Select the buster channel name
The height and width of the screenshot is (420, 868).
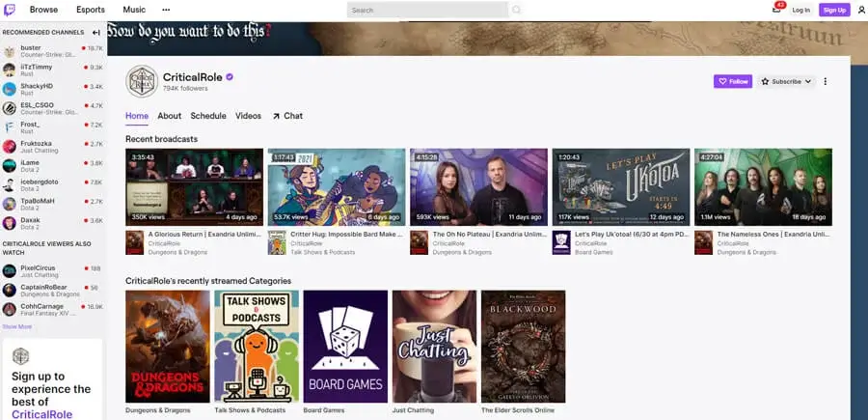click(x=31, y=47)
